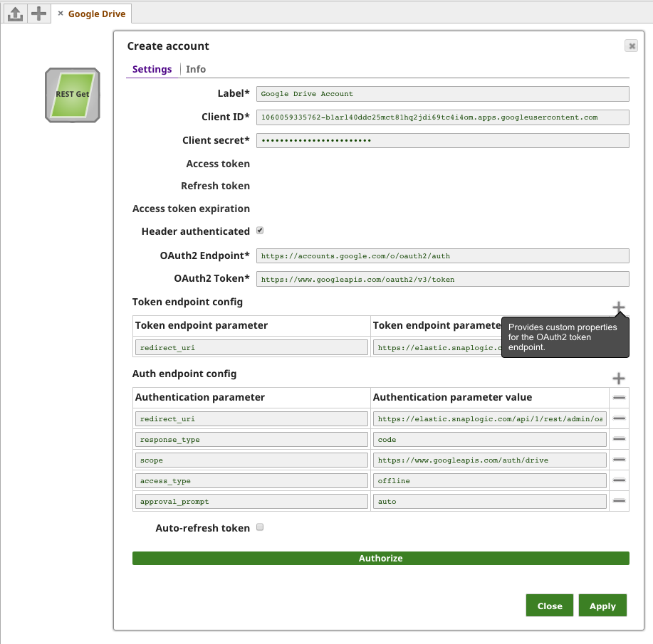This screenshot has width=653, height=644.
Task: Click the OAuth2 Endpoint URL field
Action: pyautogui.click(x=442, y=255)
